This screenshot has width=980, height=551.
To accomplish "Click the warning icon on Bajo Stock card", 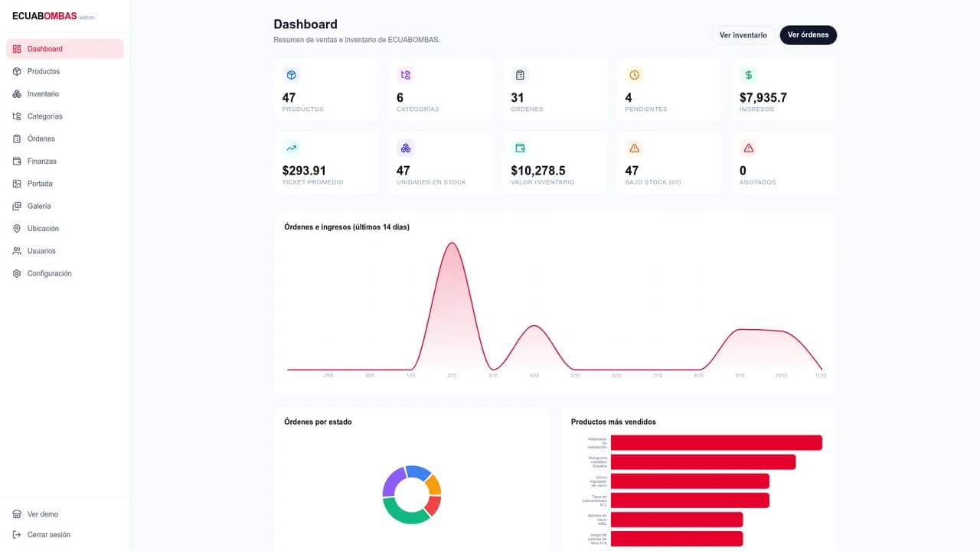I will pos(634,148).
